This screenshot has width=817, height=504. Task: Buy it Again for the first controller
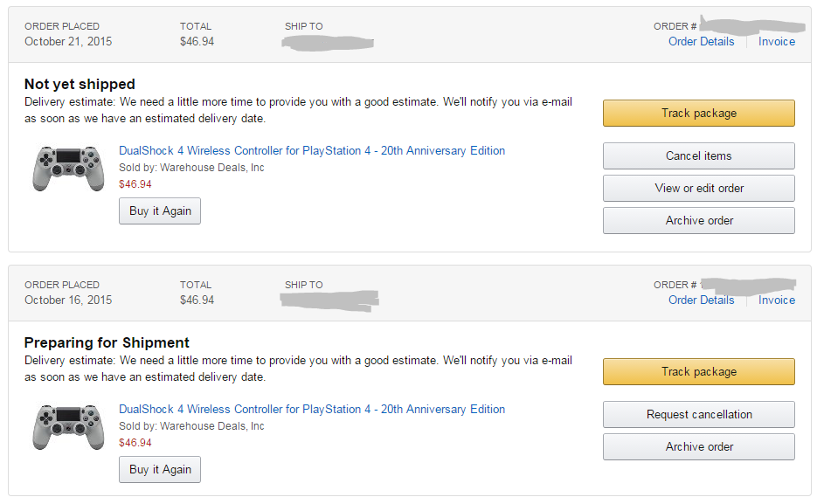[160, 211]
